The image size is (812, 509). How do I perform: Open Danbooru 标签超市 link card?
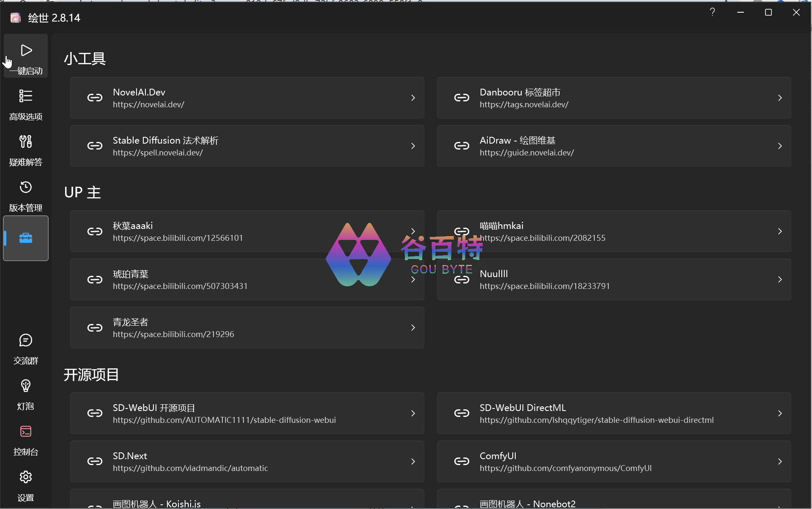point(614,98)
